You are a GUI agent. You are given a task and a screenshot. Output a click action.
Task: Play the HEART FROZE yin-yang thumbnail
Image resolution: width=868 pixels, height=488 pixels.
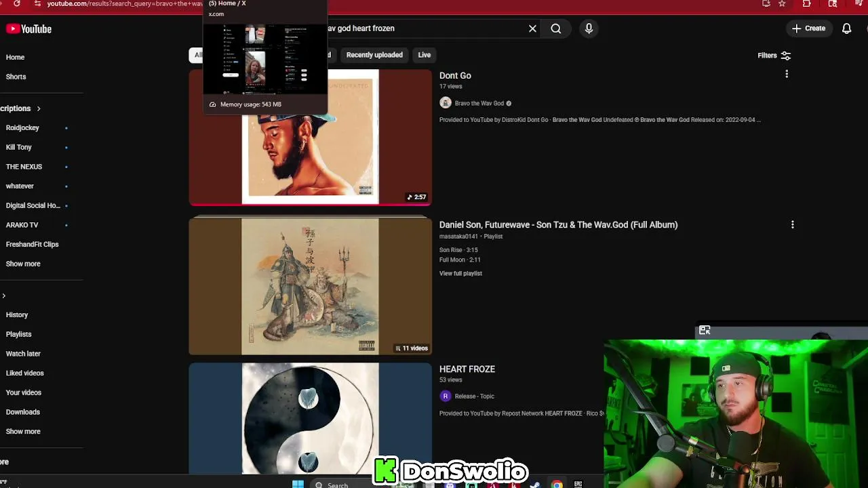click(x=310, y=418)
